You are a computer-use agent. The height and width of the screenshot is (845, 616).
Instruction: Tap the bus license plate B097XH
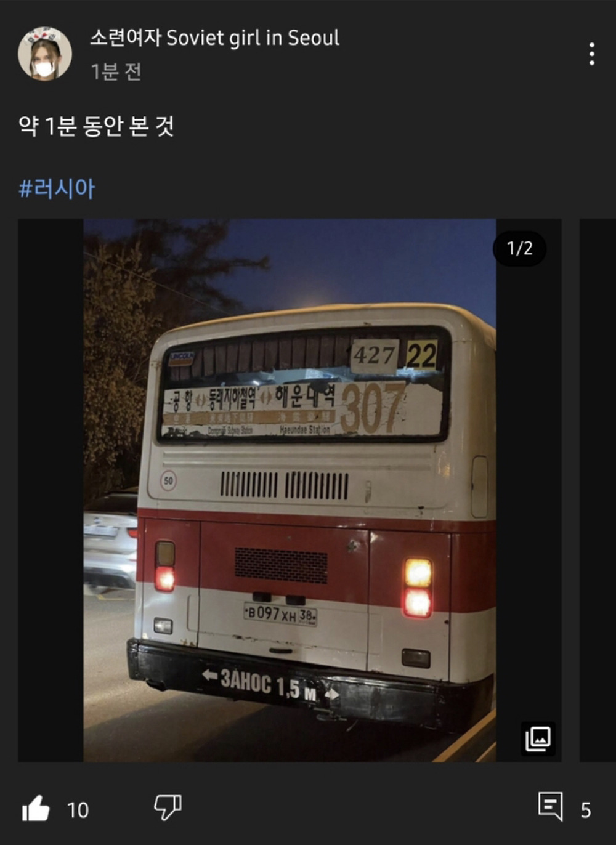tap(280, 613)
